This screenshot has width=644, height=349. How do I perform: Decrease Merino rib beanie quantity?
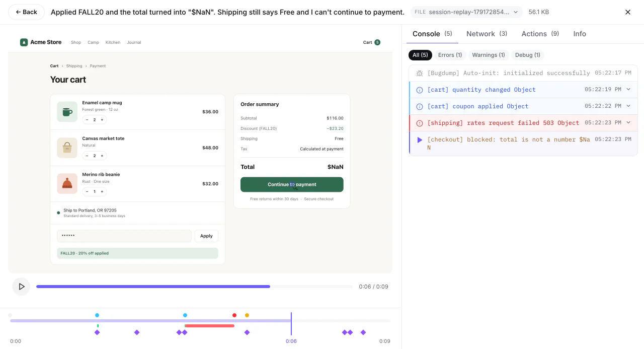87,191
